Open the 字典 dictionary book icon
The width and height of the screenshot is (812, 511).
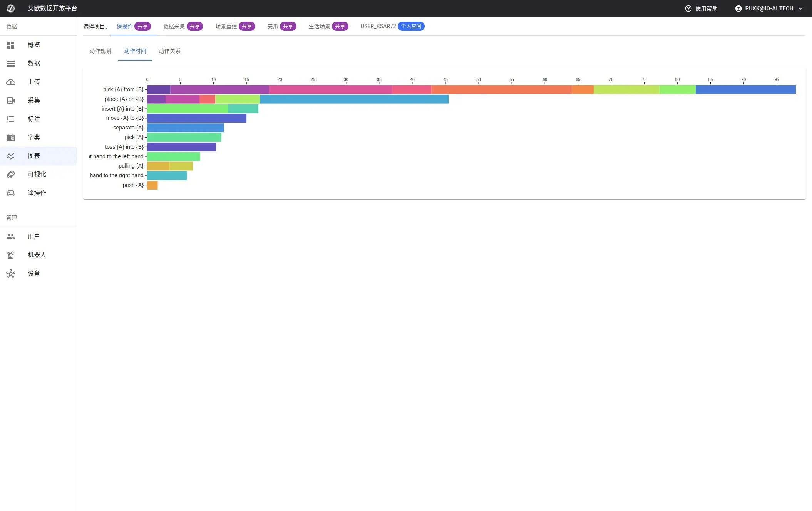tap(11, 138)
